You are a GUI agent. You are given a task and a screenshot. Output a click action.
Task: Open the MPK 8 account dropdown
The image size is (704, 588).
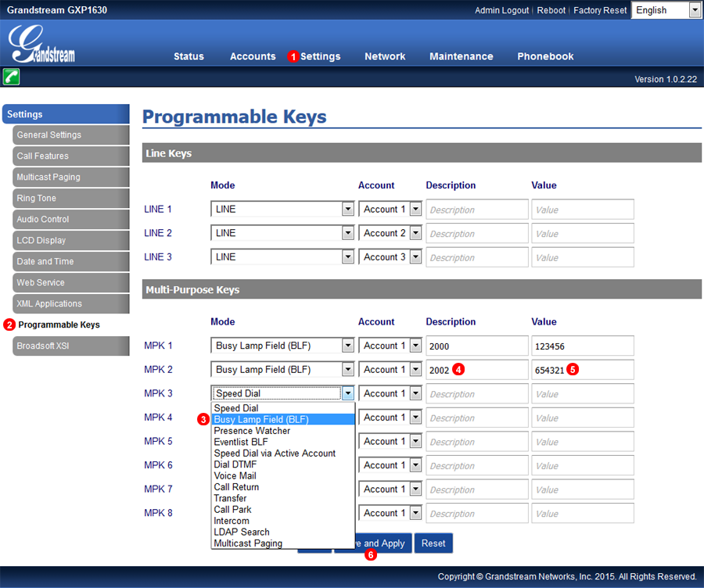pyautogui.click(x=390, y=513)
